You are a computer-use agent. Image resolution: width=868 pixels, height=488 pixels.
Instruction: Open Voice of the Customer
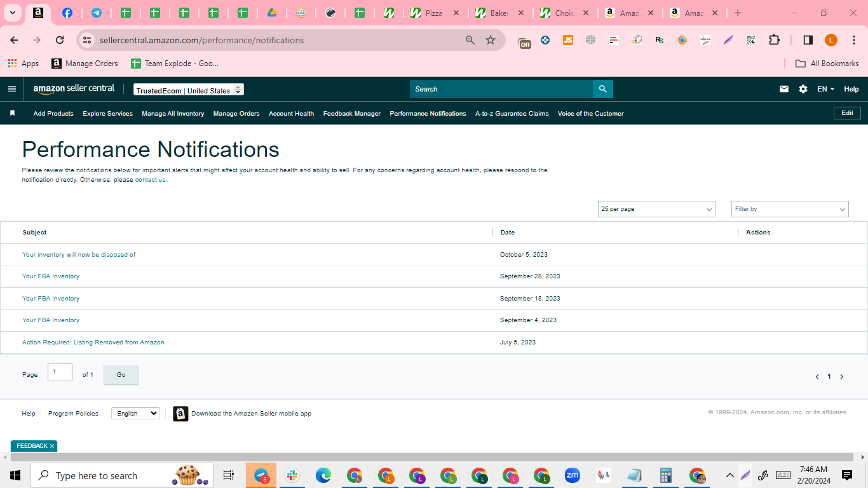(x=591, y=114)
